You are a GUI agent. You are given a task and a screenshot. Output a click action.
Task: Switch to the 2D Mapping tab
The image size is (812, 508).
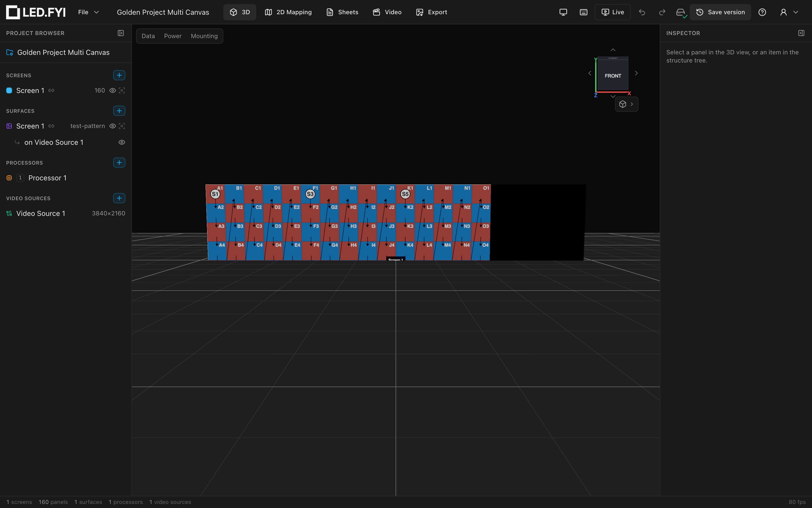coord(288,12)
